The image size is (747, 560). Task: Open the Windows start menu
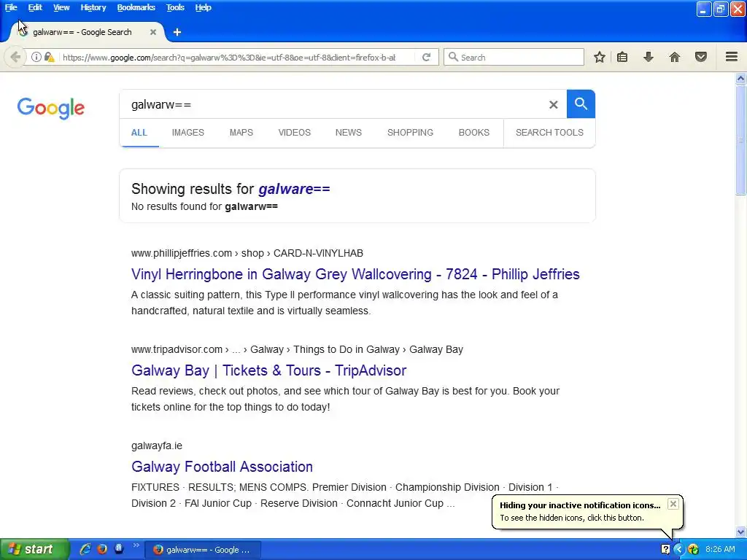click(x=34, y=549)
